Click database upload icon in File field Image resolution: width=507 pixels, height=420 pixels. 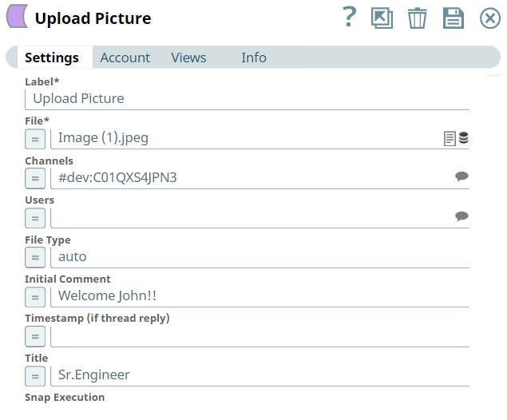464,137
